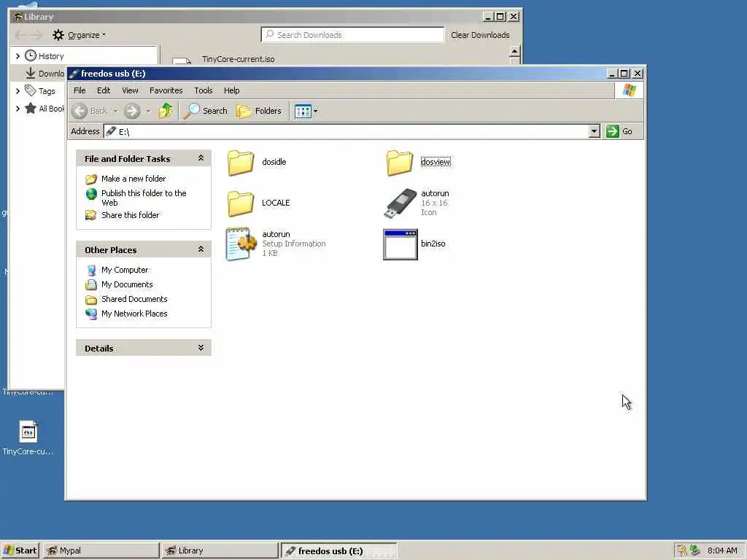Select the bin2iso application icon
The height and width of the screenshot is (560, 747).
tap(400, 244)
